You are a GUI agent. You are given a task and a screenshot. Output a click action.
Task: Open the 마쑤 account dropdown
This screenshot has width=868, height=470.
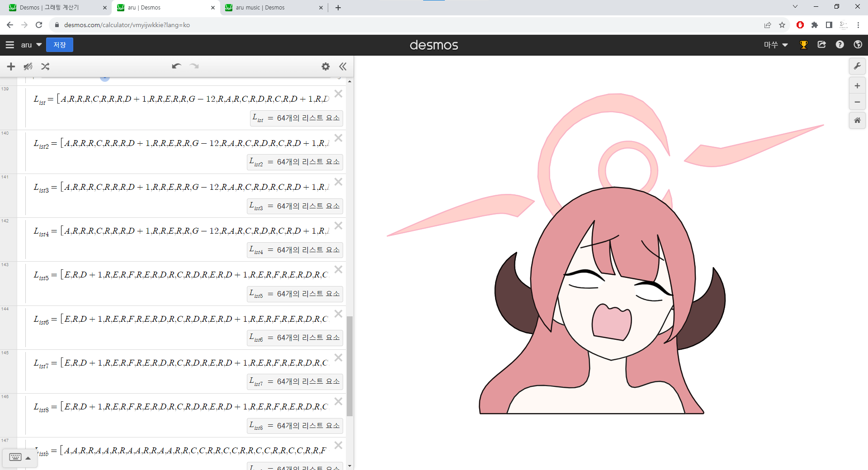pyautogui.click(x=776, y=45)
